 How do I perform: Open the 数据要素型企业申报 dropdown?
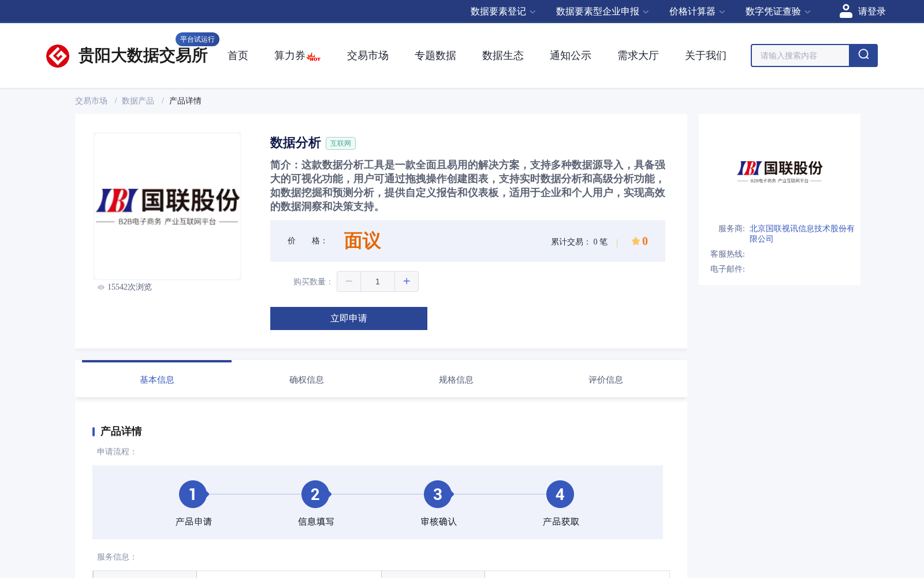(x=602, y=12)
